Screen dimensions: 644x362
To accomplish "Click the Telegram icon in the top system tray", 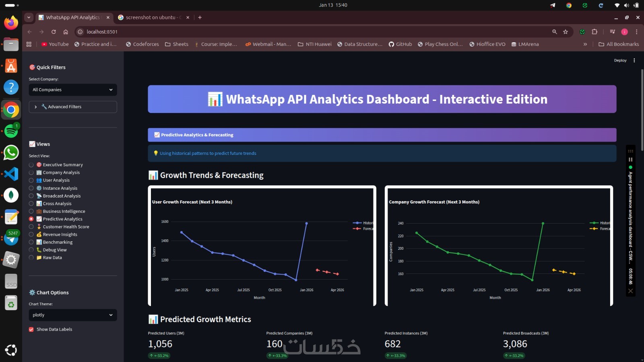I will pyautogui.click(x=553, y=5).
